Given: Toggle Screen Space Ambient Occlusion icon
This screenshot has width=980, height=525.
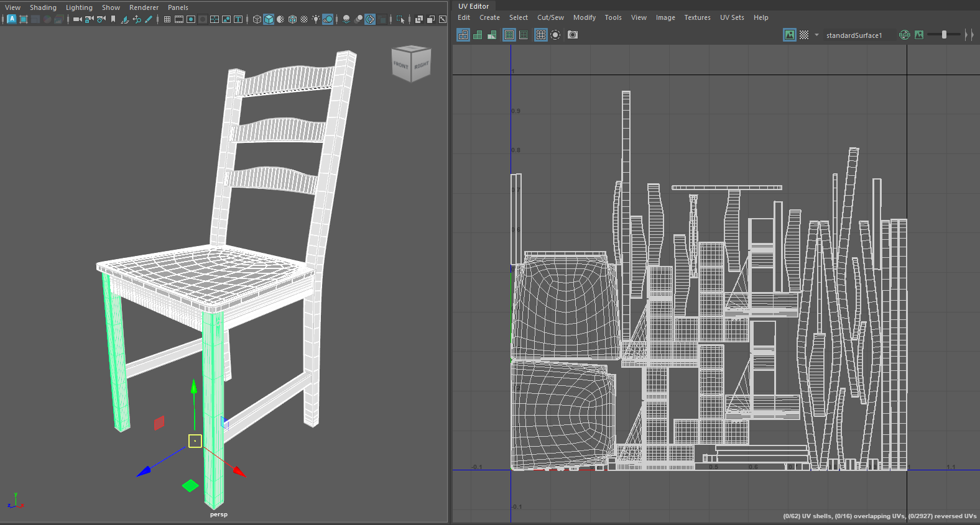Looking at the screenshot, I should [346, 19].
